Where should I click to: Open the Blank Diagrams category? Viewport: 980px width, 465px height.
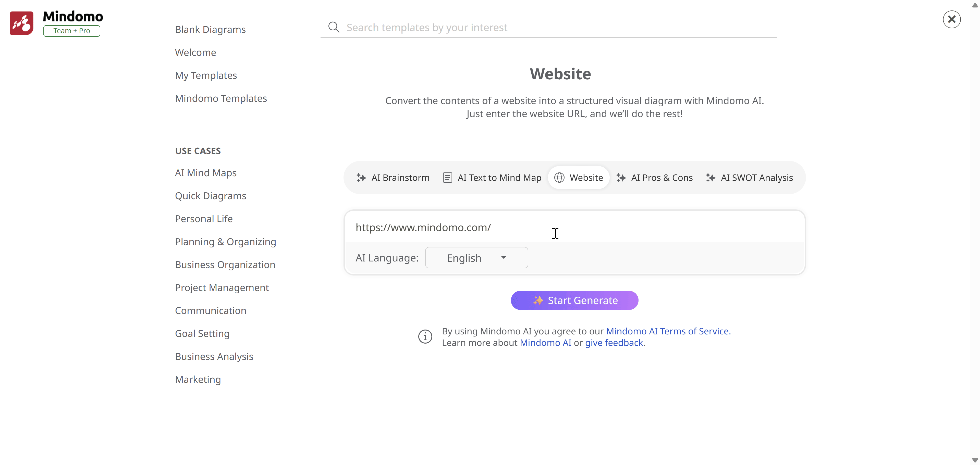click(x=210, y=30)
